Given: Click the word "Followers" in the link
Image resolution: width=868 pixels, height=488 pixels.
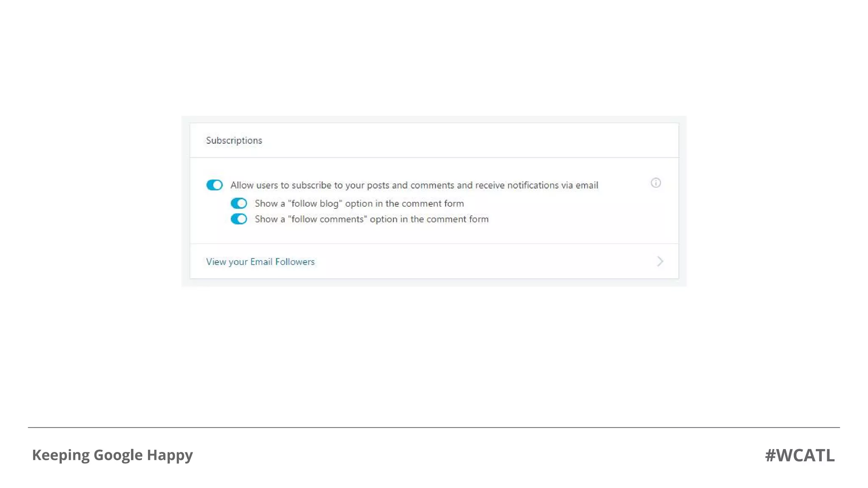Looking at the screenshot, I should [295, 262].
